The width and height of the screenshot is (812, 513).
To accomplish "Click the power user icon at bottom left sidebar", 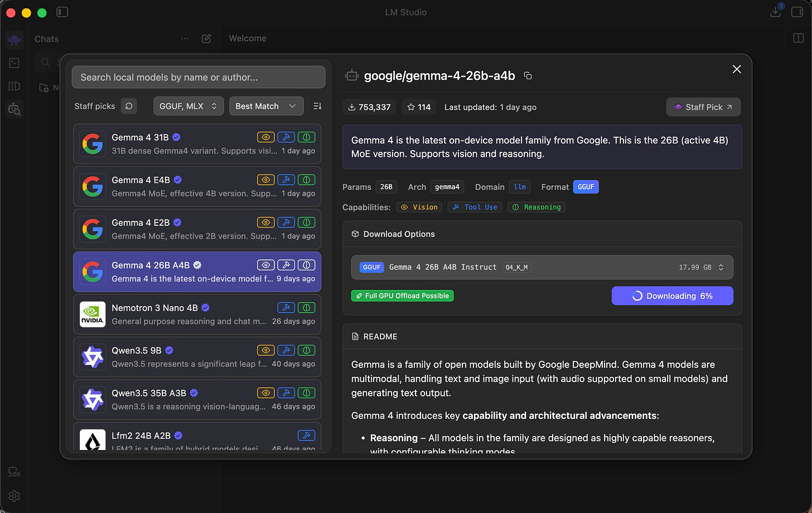I will pos(14,472).
